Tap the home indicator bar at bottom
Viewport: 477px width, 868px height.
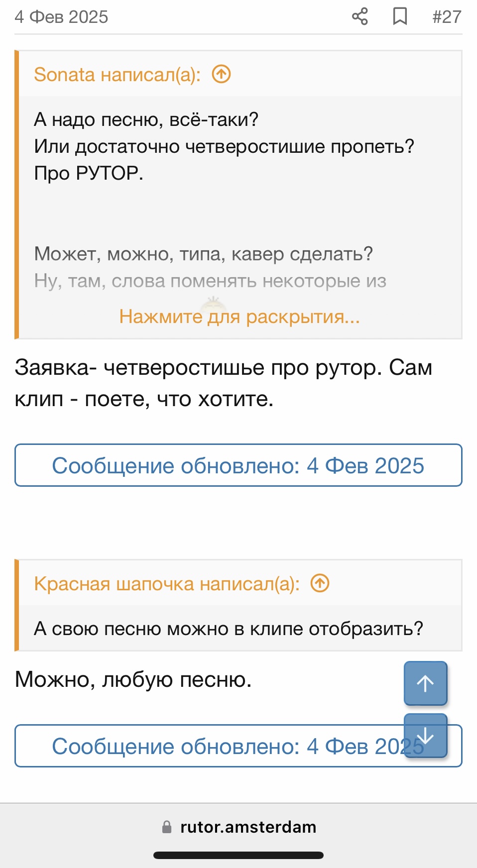238,855
